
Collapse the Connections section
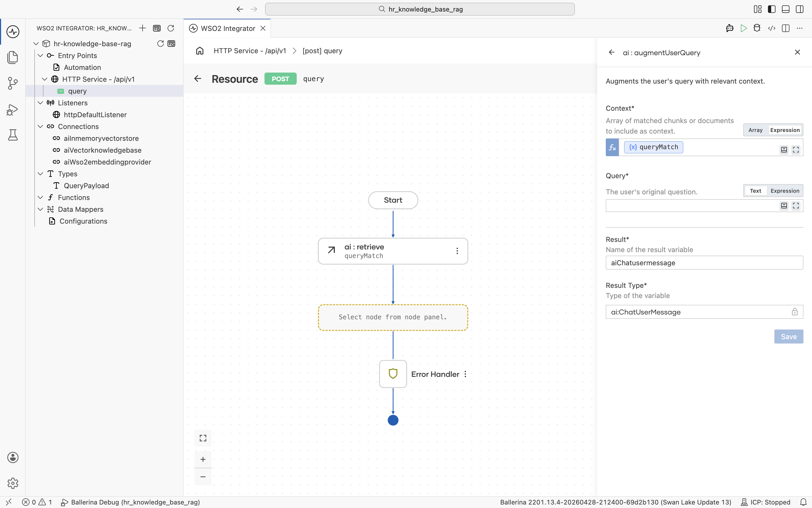point(40,127)
